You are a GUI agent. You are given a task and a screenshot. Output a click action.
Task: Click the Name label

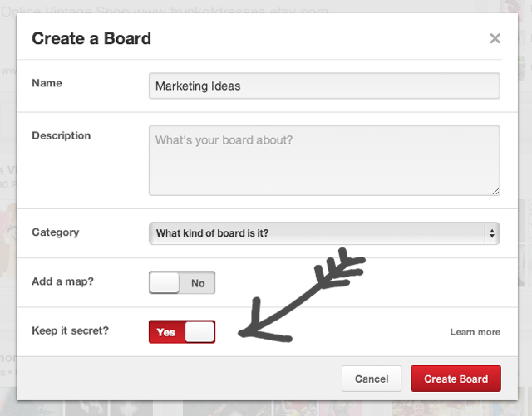47,83
